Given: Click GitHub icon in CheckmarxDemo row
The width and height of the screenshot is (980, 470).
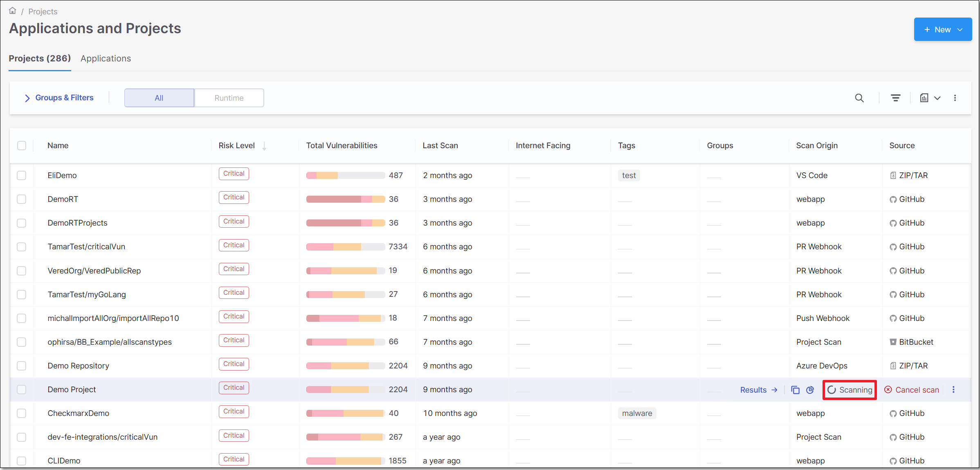Looking at the screenshot, I should pos(893,414).
